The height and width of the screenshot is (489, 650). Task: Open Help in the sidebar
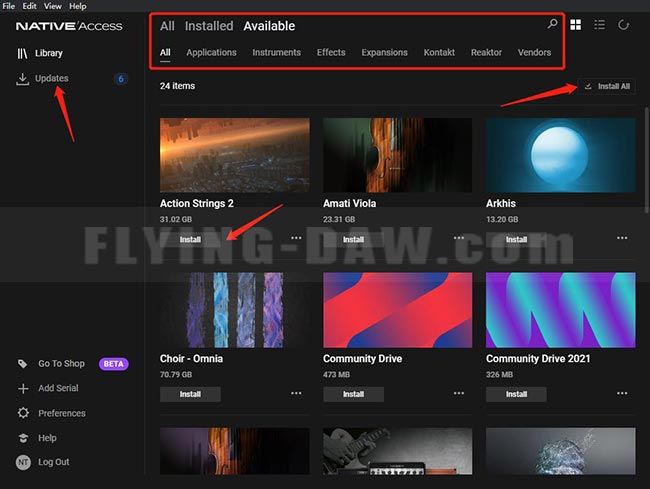[x=47, y=438]
